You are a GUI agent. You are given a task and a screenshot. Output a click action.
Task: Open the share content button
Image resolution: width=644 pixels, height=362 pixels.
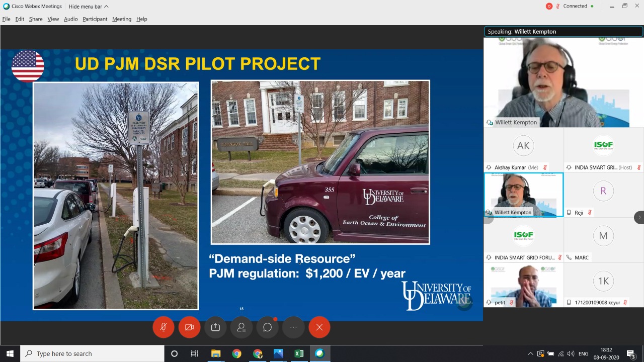tap(215, 327)
